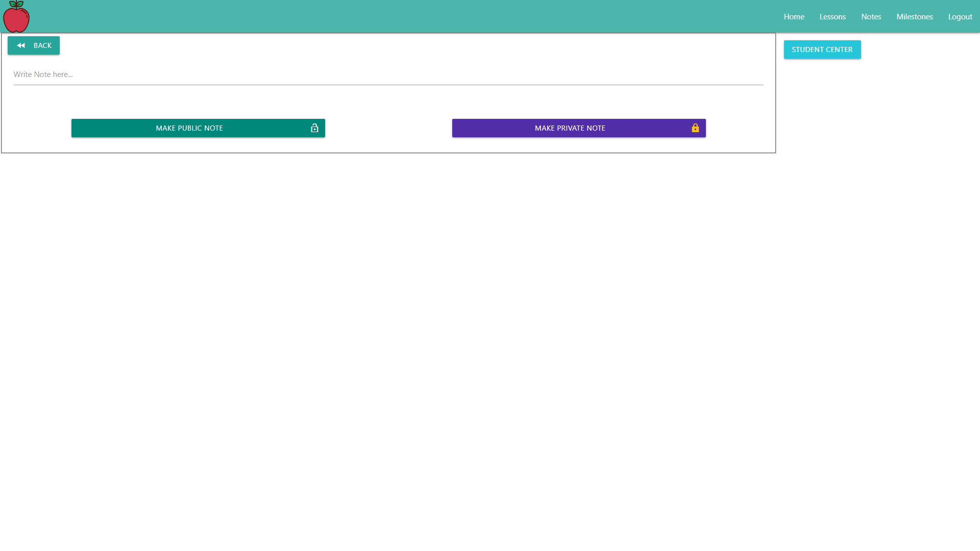The height and width of the screenshot is (551, 980).
Task: Go to Home in the navbar
Action: (794, 17)
